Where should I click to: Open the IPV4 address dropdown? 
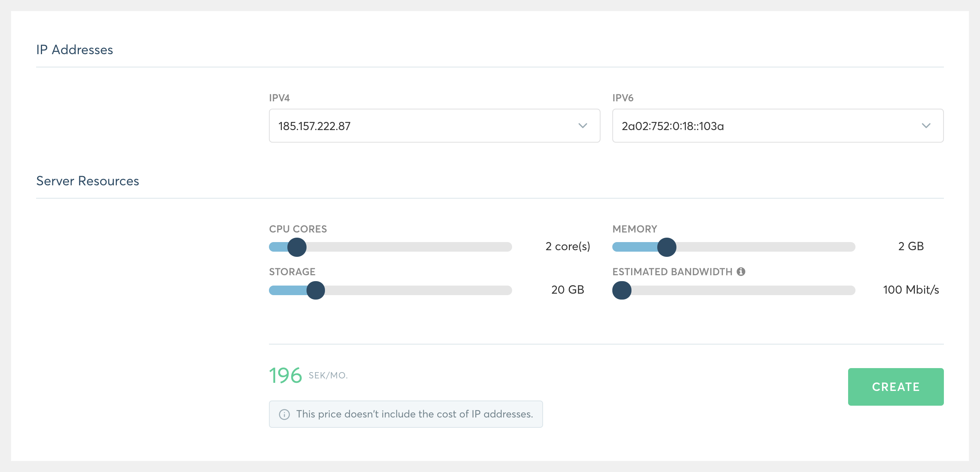434,126
